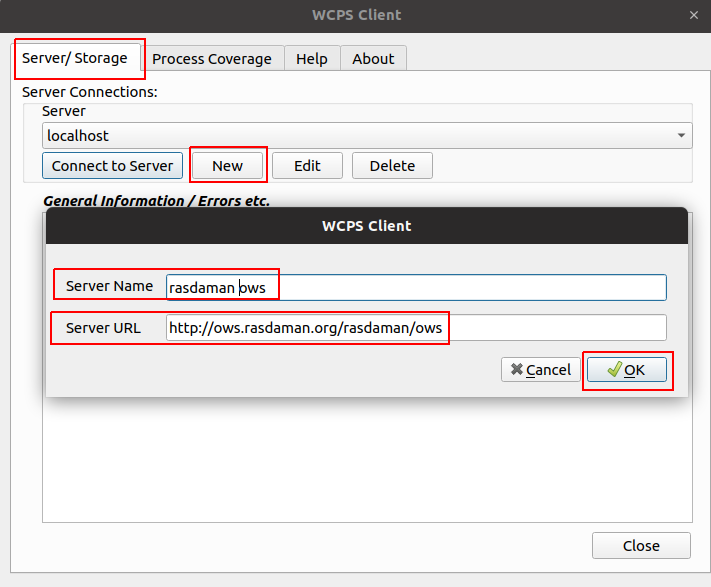
Task: Click the Server Name label
Action: (109, 286)
